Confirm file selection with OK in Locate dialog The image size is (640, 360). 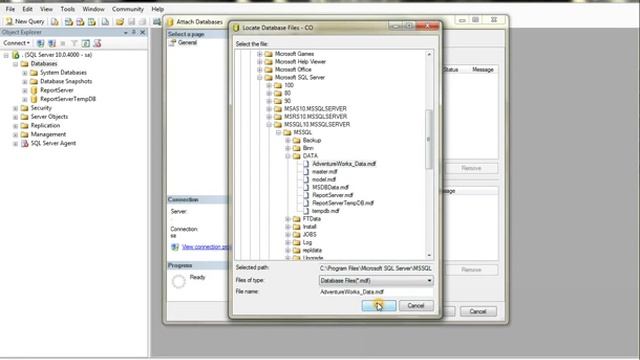click(379, 306)
